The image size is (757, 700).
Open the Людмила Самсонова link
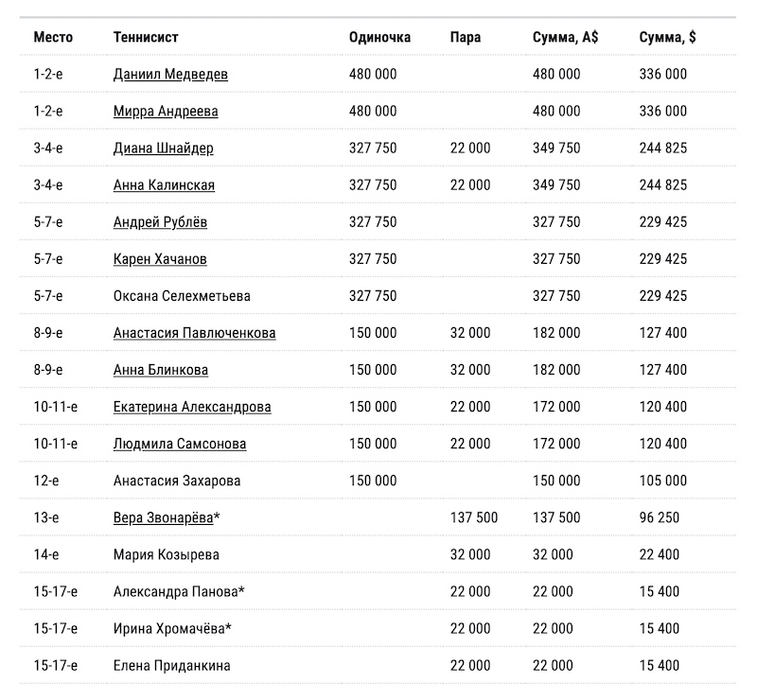point(179,444)
